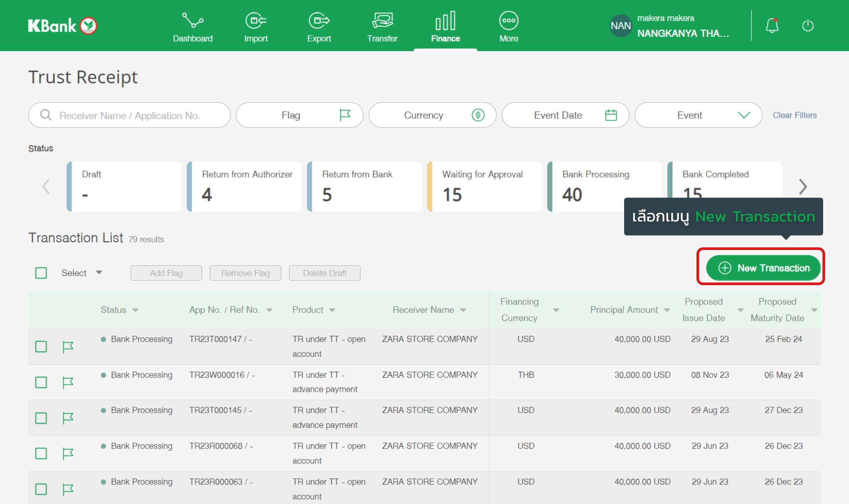Open the Status column sort arrow
The image size is (849, 504).
click(x=135, y=310)
